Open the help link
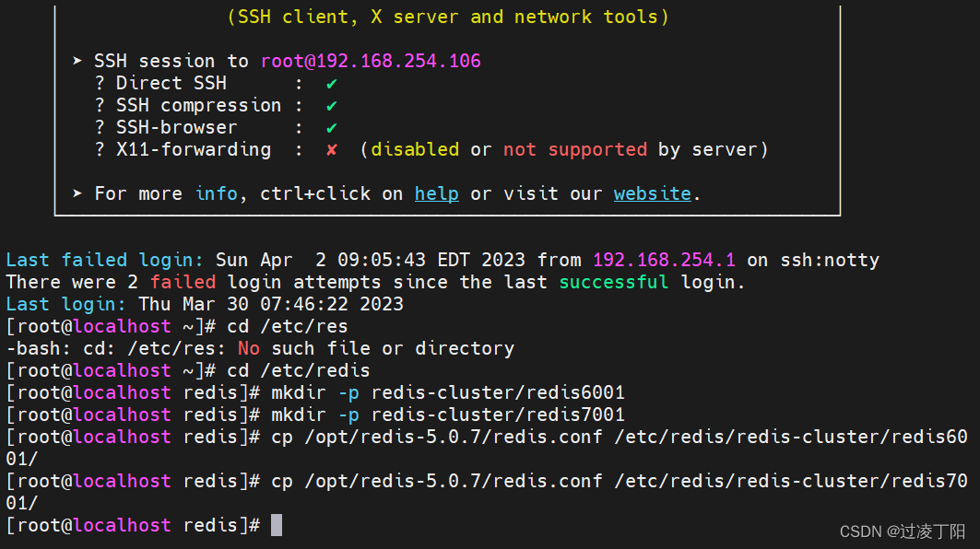This screenshot has height=549, width=980. coord(436,193)
